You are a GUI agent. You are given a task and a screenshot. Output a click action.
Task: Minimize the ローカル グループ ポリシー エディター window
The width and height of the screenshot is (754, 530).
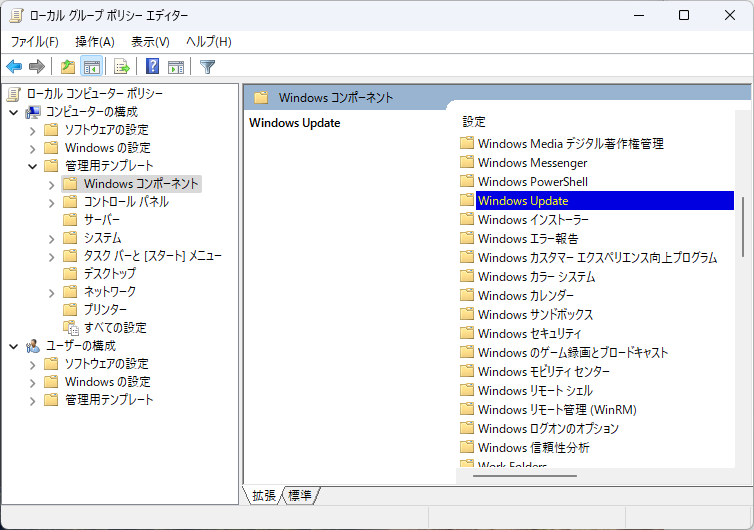639,15
